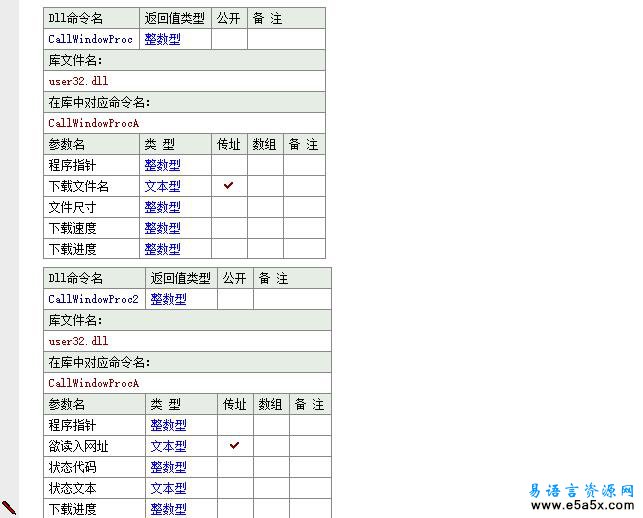Select parameter name 下载速度

click(x=91, y=228)
